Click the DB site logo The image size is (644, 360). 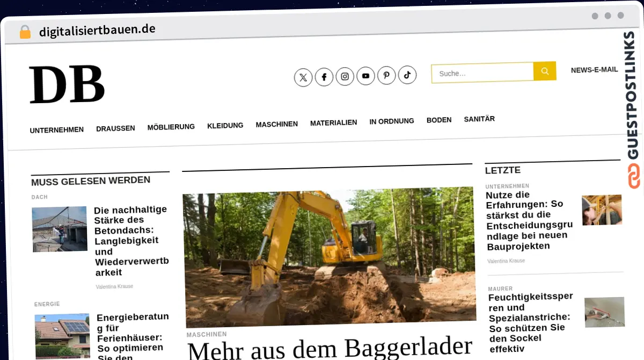(x=67, y=84)
